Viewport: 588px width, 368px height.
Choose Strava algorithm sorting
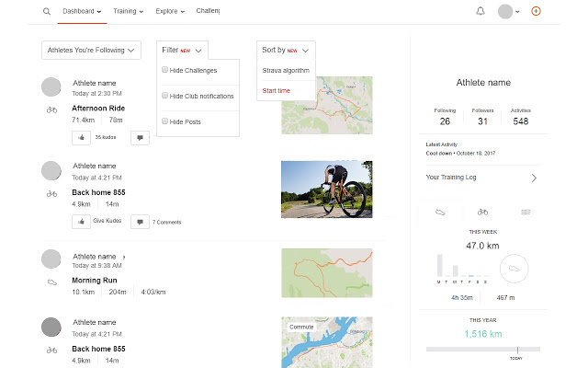286,71
